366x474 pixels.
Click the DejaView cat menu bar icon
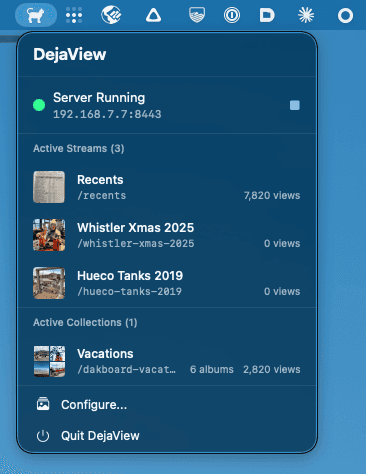click(x=36, y=15)
